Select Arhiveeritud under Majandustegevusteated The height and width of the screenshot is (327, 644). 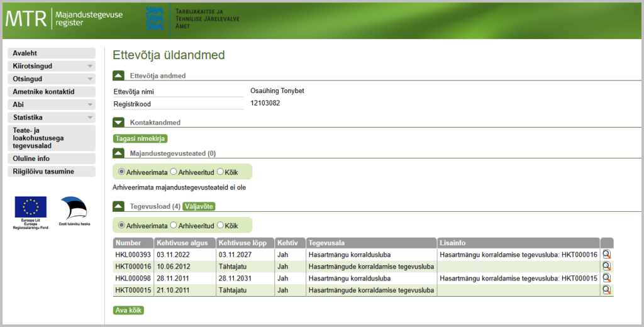[174, 172]
